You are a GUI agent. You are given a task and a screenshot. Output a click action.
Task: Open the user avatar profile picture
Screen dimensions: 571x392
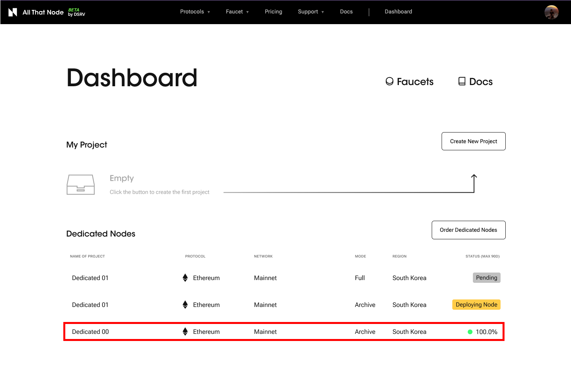point(551,12)
